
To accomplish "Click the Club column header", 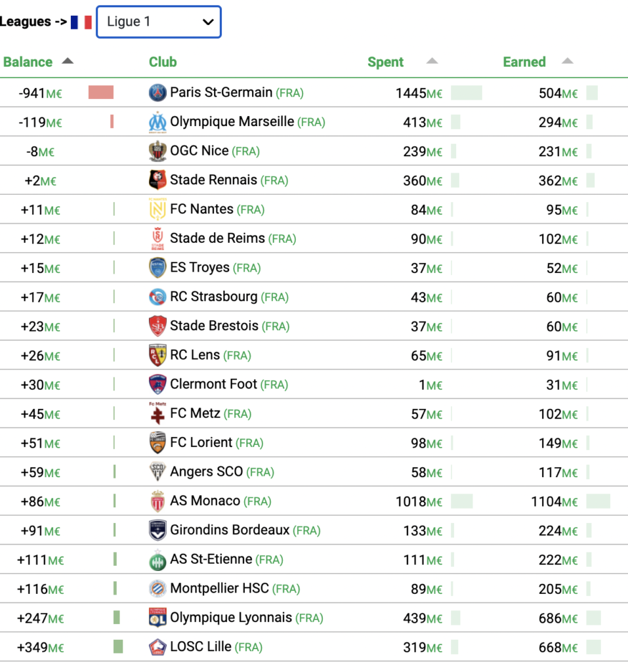I will pos(163,62).
